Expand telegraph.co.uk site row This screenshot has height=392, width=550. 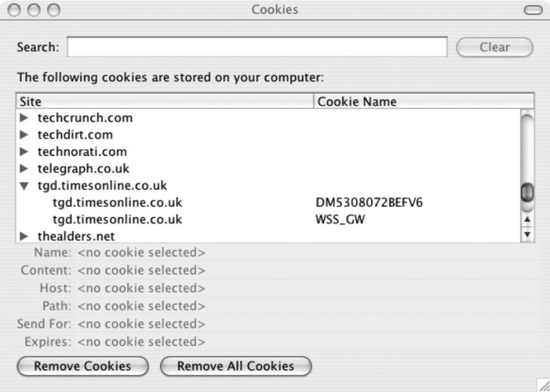(24, 169)
